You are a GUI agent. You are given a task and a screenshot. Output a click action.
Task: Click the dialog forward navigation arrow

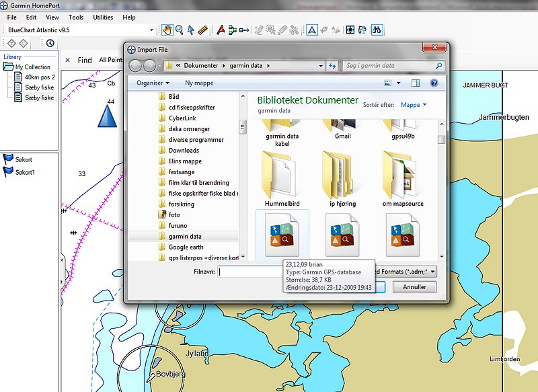(149, 65)
